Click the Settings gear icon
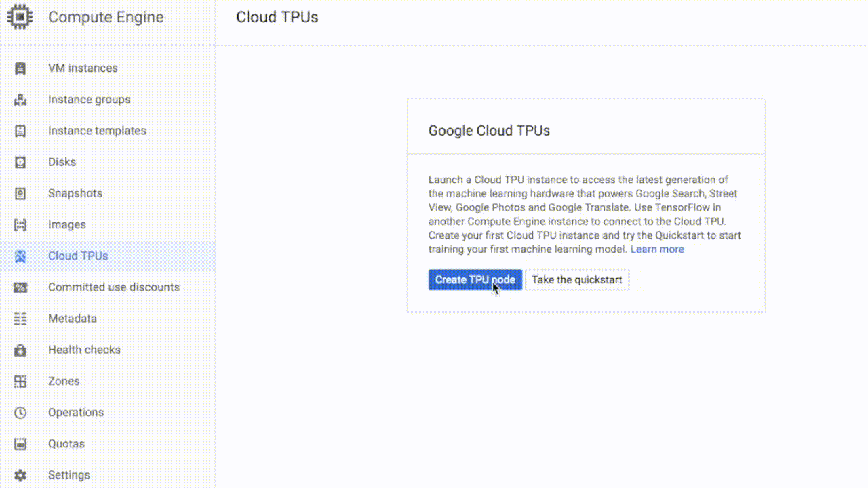 click(20, 475)
